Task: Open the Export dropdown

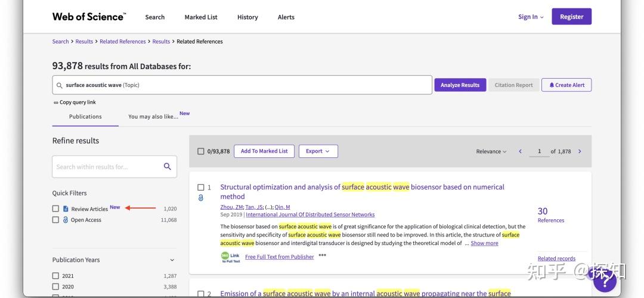Action: pos(318,151)
